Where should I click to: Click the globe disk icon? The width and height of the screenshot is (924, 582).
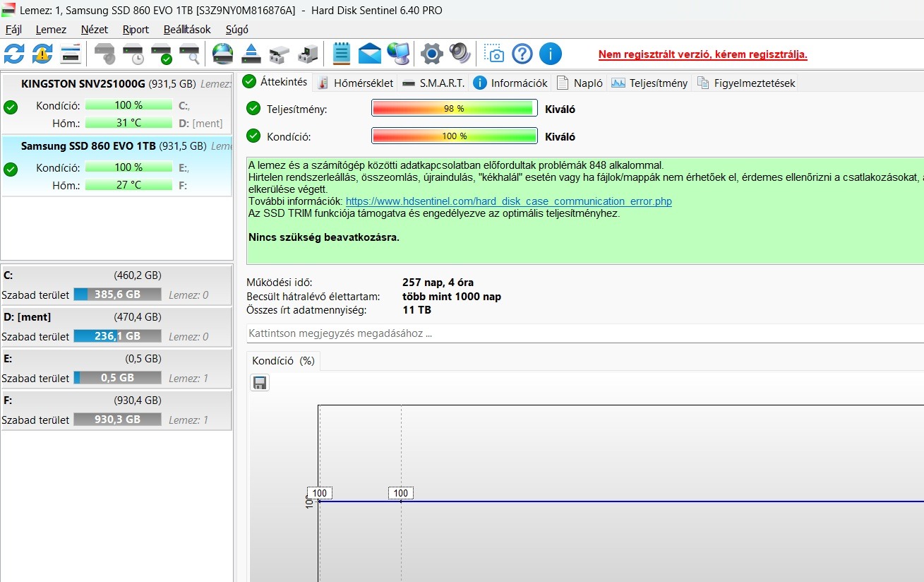point(222,54)
